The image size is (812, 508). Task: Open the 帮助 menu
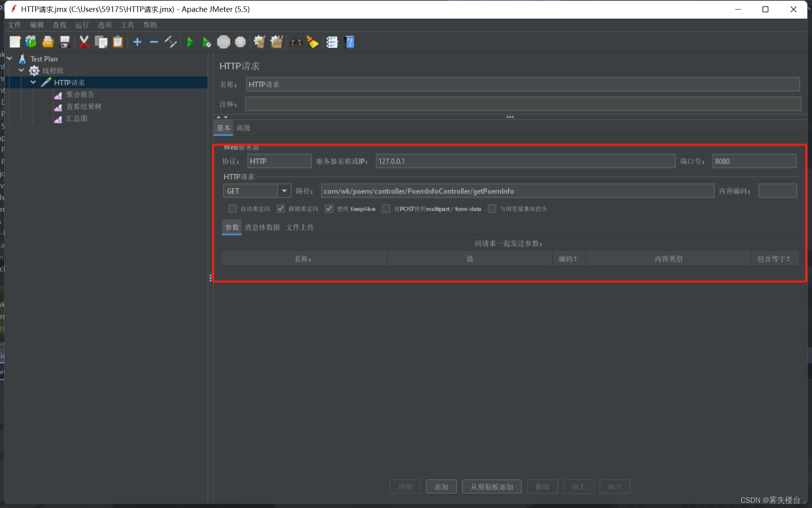(x=150, y=25)
